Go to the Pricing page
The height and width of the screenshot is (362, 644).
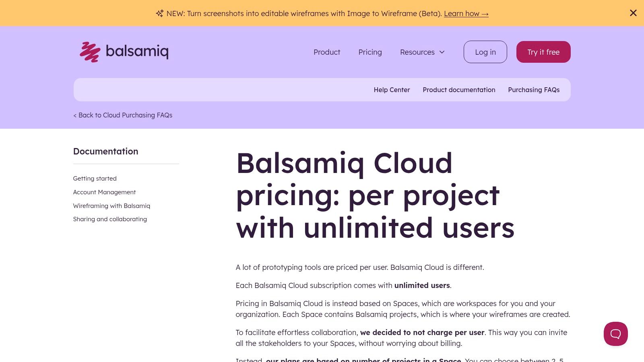(370, 52)
